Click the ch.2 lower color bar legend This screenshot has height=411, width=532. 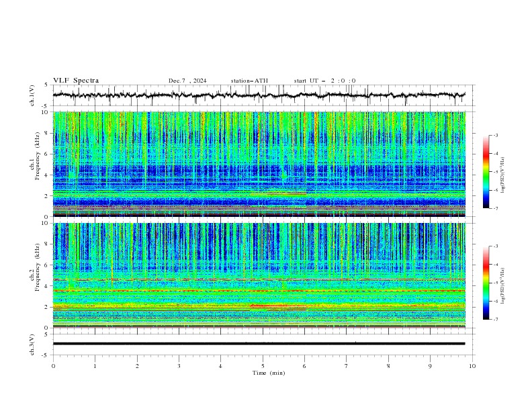coord(486,283)
